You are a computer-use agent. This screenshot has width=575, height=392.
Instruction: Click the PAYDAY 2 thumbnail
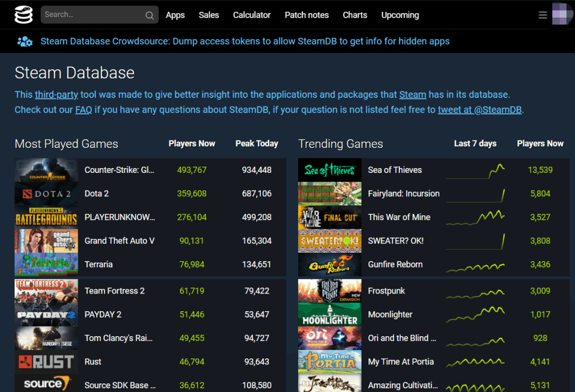click(x=46, y=315)
